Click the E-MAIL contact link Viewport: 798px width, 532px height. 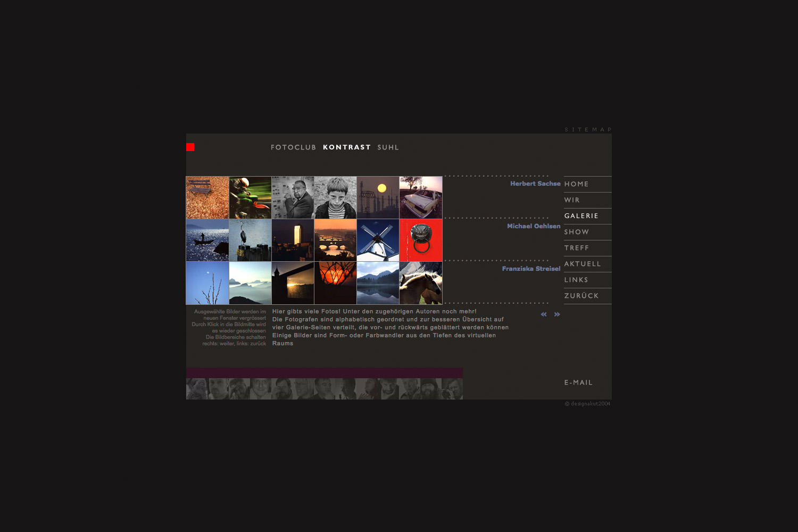(578, 383)
